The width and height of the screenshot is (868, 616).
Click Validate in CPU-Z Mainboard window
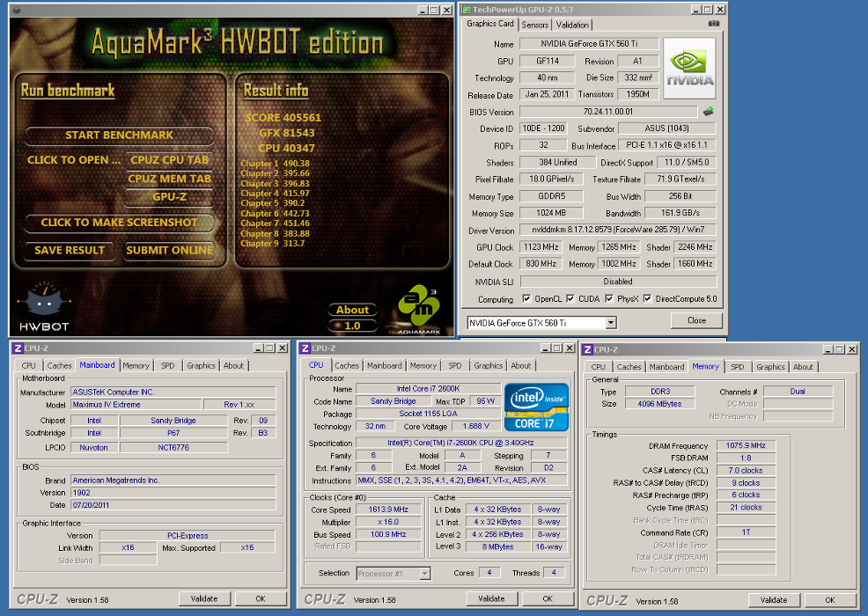204,599
